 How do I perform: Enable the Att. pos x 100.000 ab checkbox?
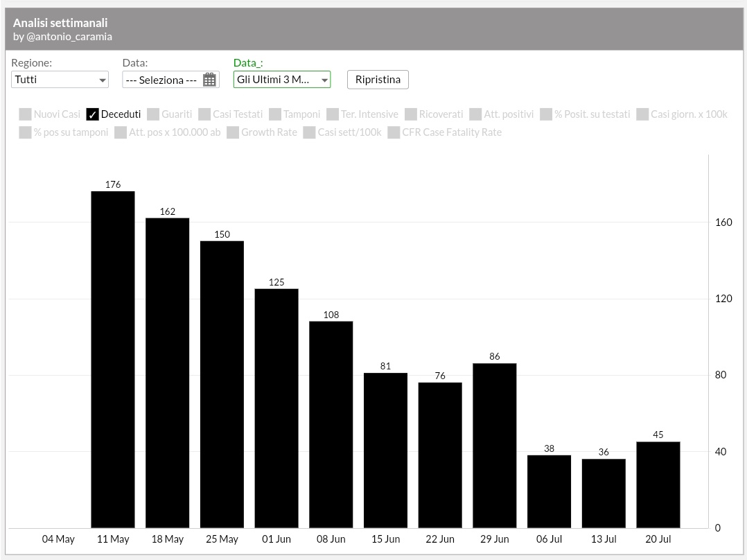tap(121, 132)
